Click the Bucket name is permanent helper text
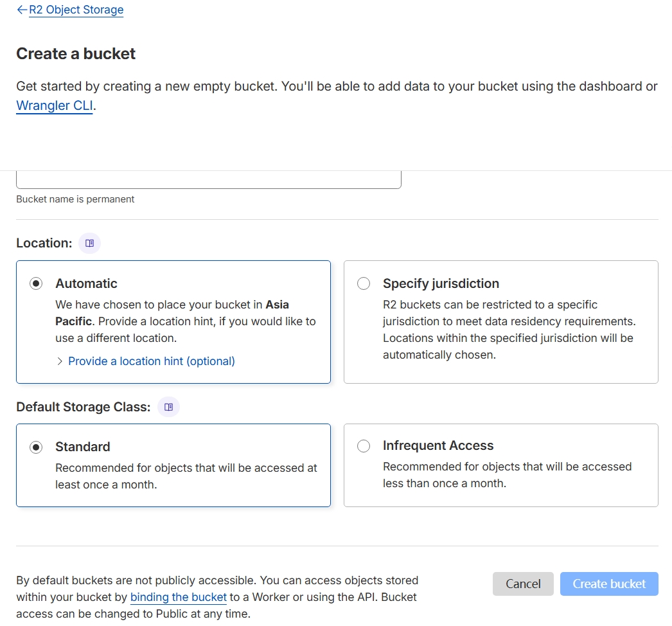The image size is (672, 626). tap(75, 199)
